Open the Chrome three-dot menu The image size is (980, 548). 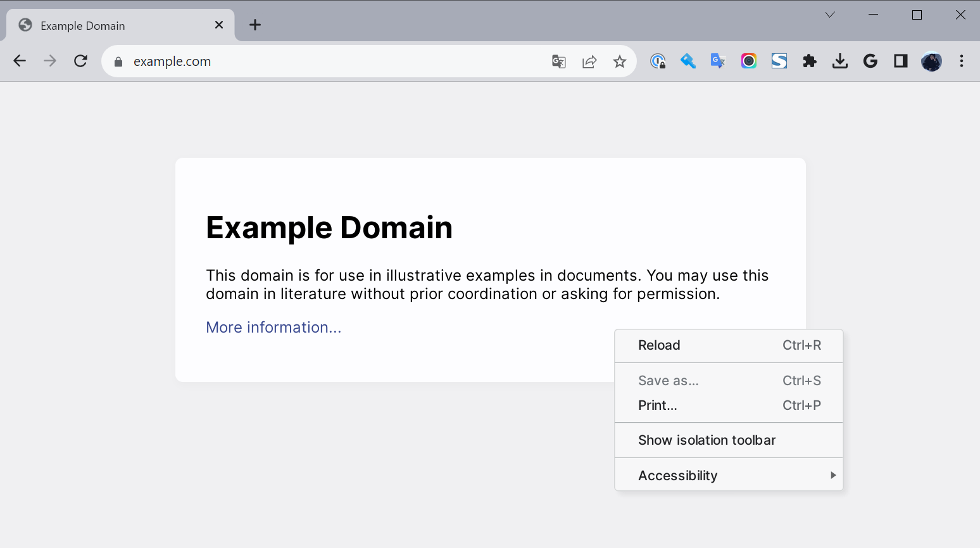pos(962,61)
